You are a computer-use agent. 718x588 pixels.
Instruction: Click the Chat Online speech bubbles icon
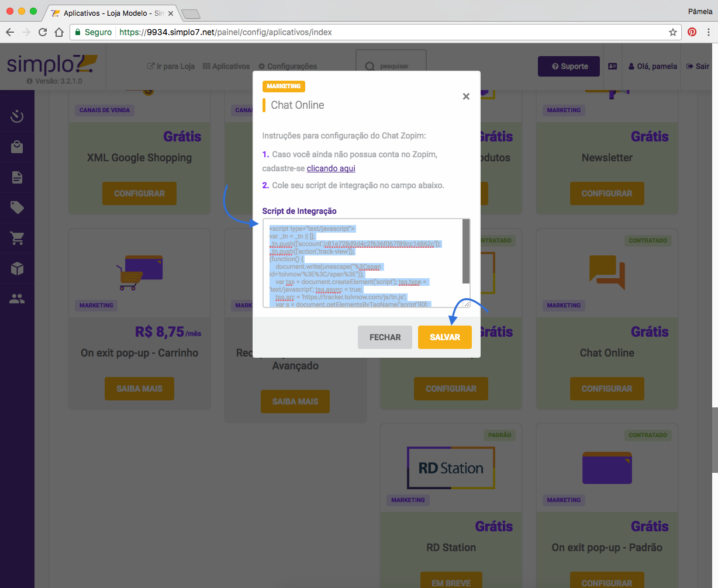(606, 272)
